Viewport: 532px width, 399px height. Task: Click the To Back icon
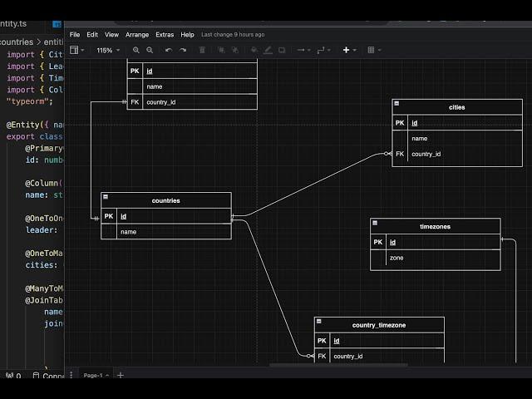click(234, 50)
